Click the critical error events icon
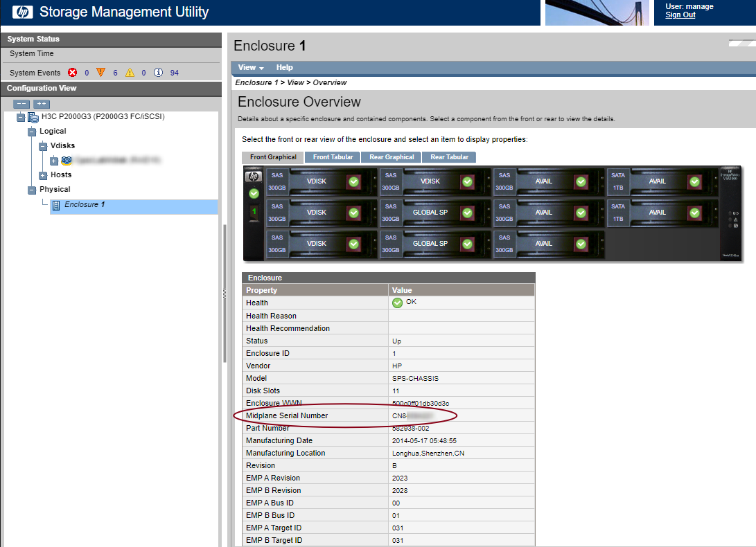 tap(72, 72)
